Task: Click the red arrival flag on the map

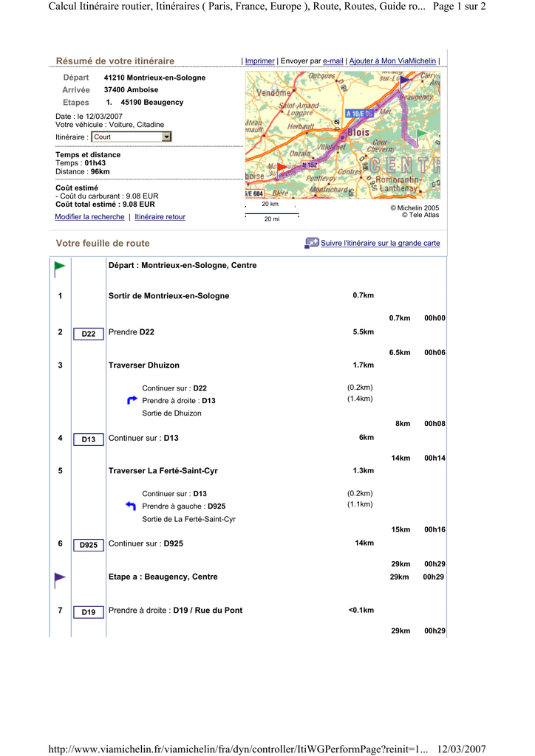Action: click(x=282, y=170)
